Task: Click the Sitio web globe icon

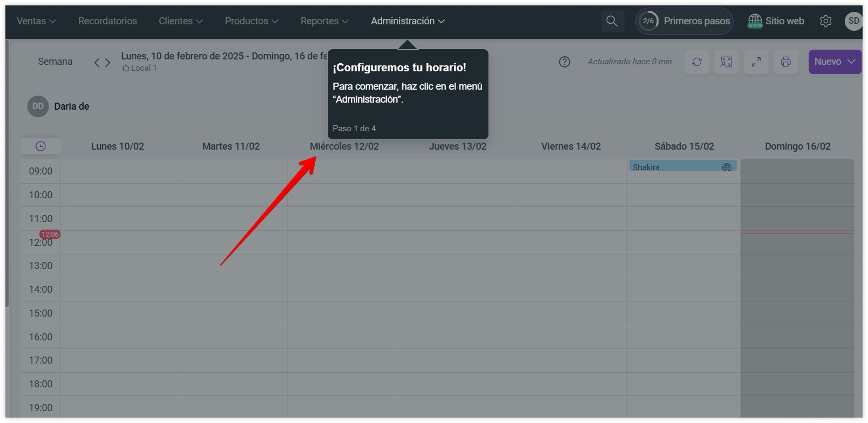Action: pos(755,21)
